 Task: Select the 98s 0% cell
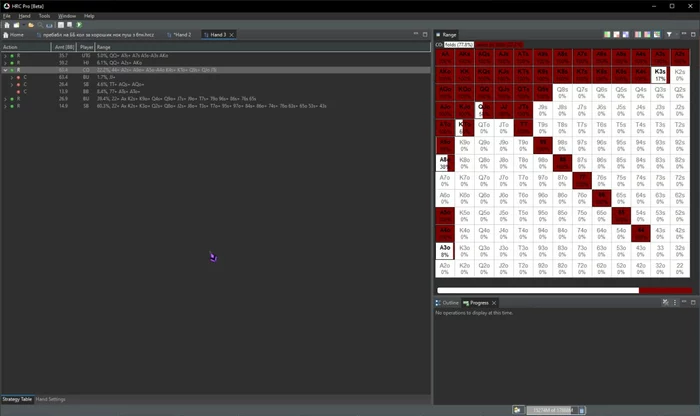(562, 145)
